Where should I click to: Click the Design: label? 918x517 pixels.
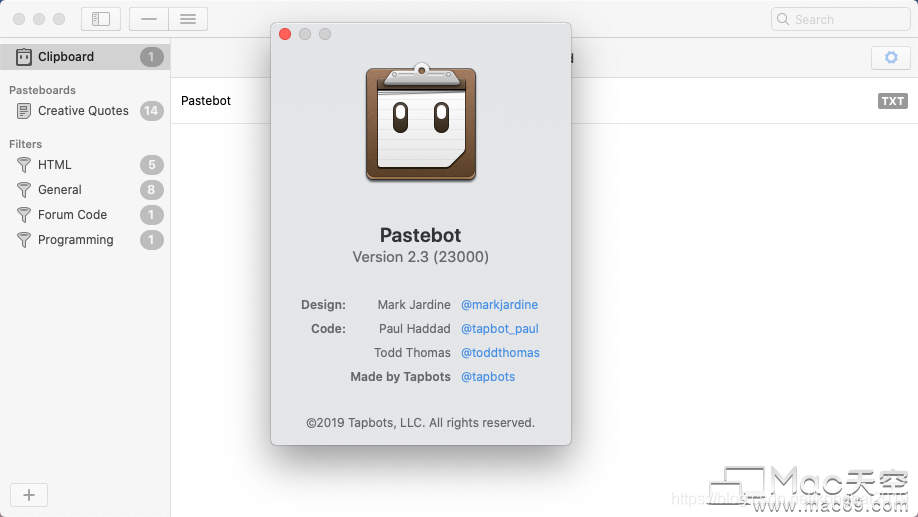323,304
